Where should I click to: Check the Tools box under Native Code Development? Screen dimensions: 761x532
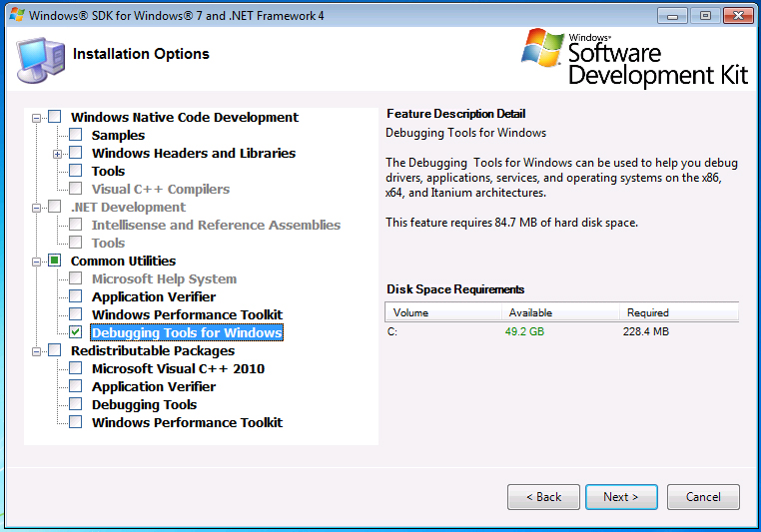tap(75, 171)
